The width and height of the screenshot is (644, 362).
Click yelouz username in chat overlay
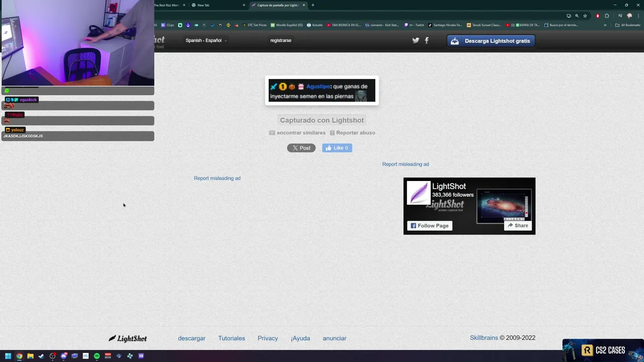coord(18,130)
